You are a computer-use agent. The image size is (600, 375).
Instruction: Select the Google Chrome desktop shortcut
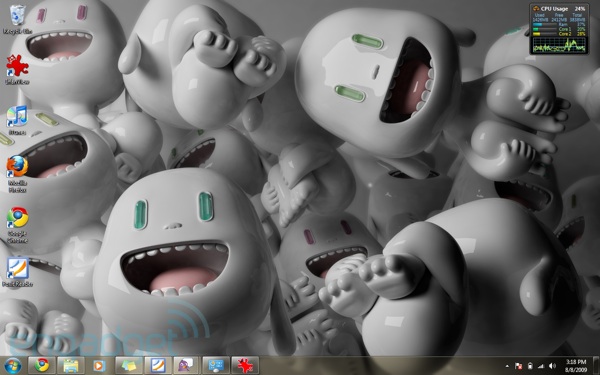click(x=17, y=225)
